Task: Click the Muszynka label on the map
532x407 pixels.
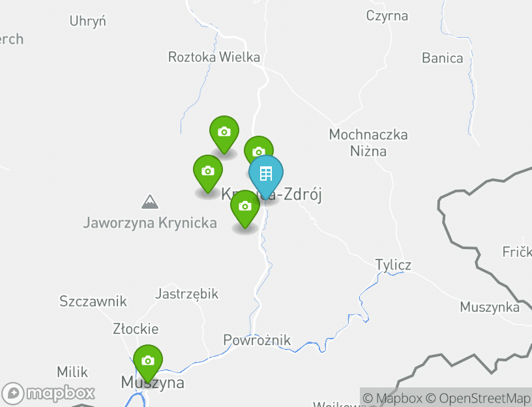Action: [x=490, y=307]
